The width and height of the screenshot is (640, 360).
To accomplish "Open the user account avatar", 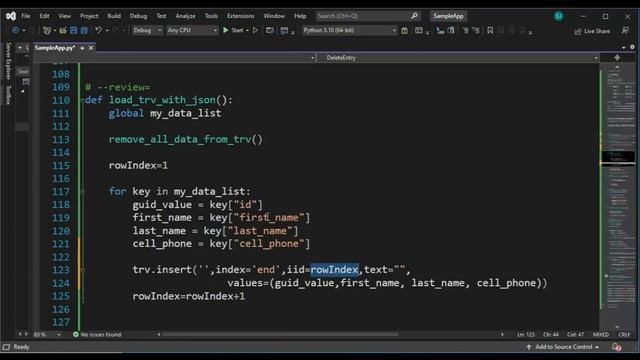I will (x=558, y=16).
